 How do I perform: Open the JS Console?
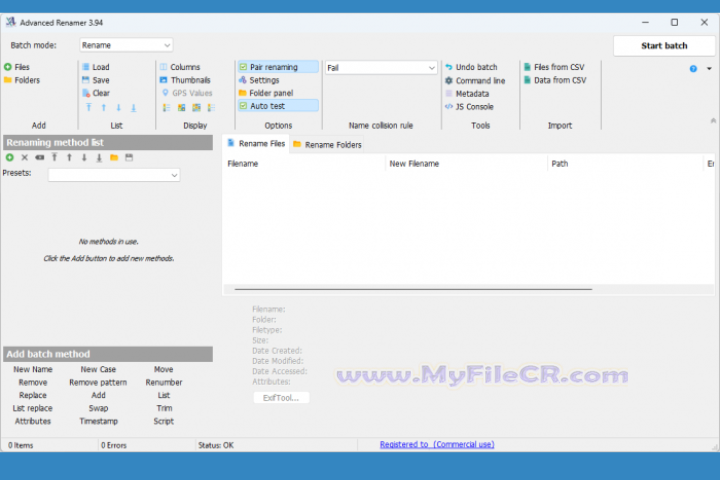pyautogui.click(x=469, y=107)
